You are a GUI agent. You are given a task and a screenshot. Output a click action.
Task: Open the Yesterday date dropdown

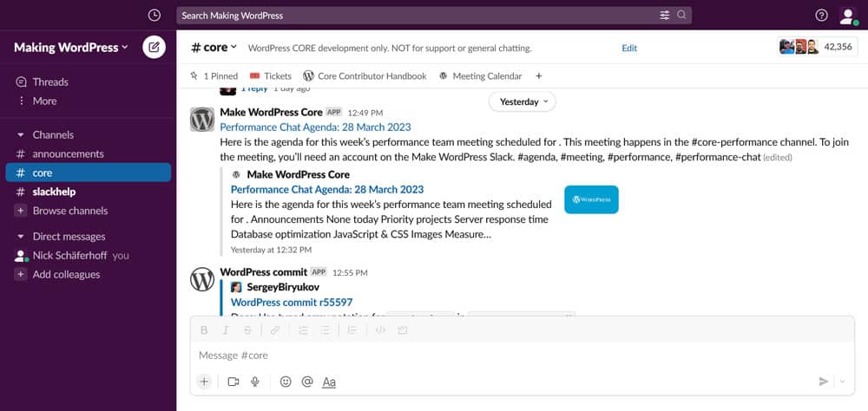pos(523,101)
